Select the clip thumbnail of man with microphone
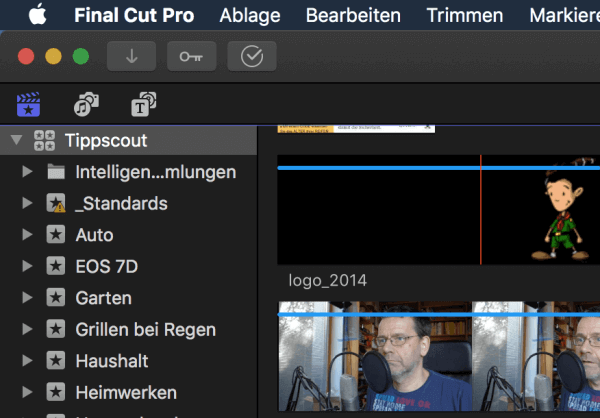The width and height of the screenshot is (600, 418). [439, 356]
